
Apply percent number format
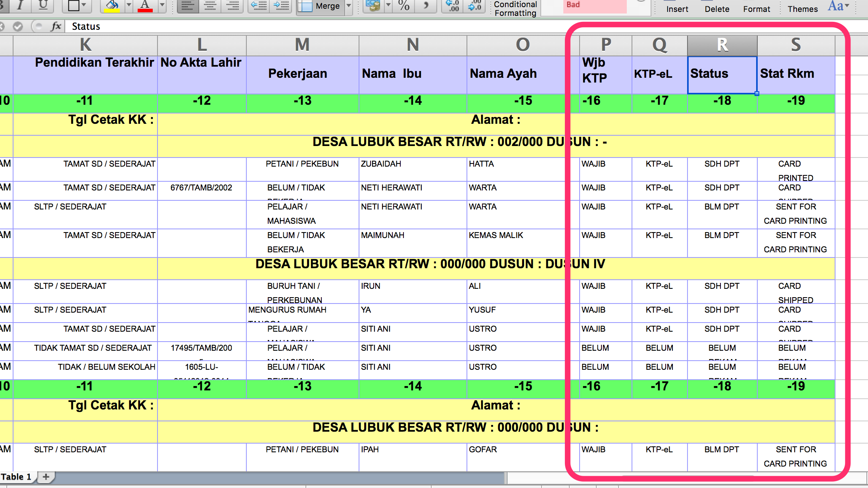pos(403,6)
